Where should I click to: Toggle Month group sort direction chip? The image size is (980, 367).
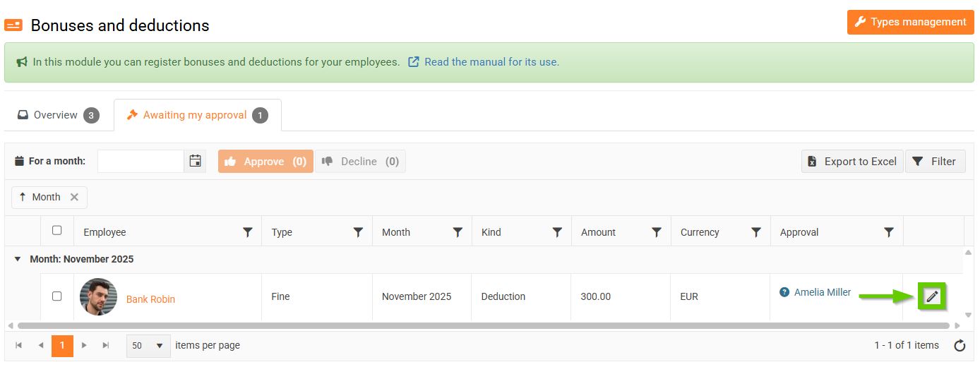(x=40, y=198)
